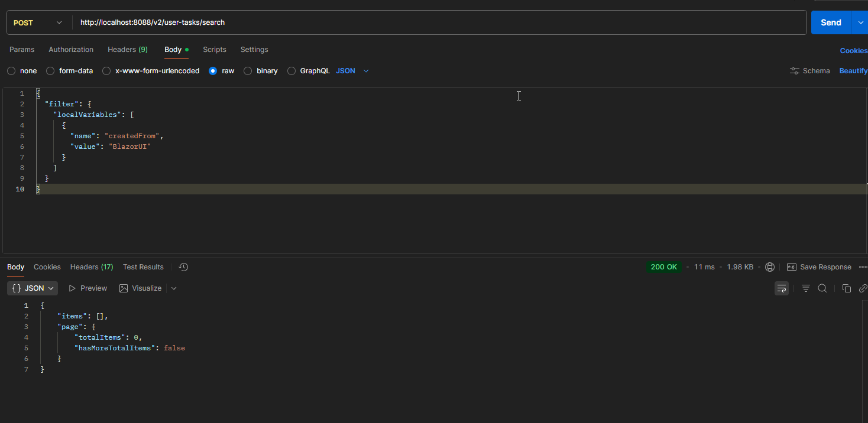
Task: Toggle word wrap in response viewer
Action: point(782,288)
